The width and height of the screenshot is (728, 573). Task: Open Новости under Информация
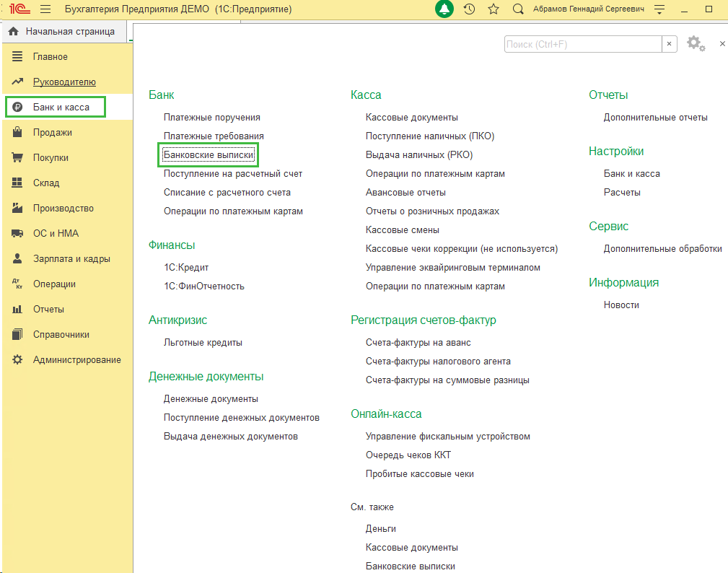(621, 305)
